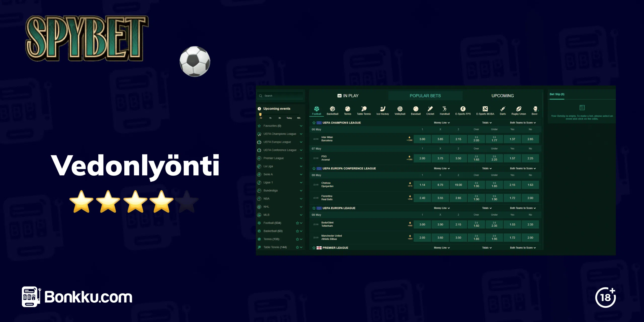This screenshot has width=644, height=322.
Task: Star Table Tennis (144) in sidebar
Action: point(297,247)
